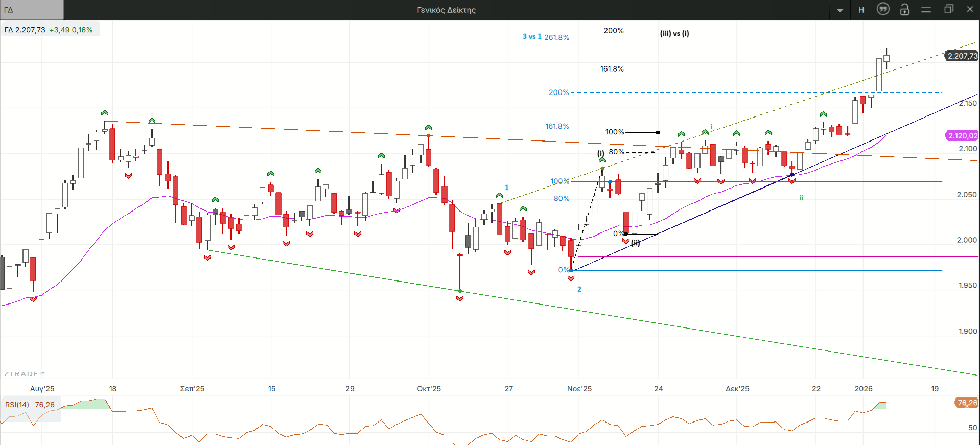Screen dimensions: 980x445
Task: Click the blue wave 1 label
Action: click(x=507, y=188)
